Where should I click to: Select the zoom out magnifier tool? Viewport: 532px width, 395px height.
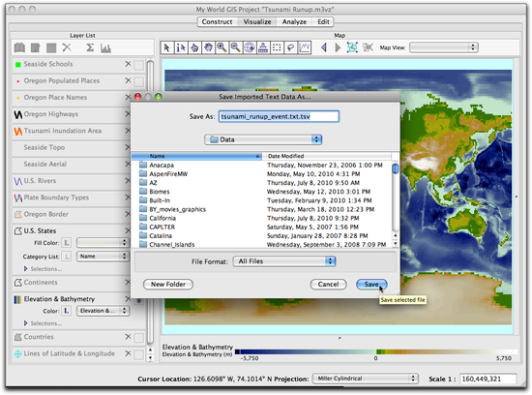[235, 47]
